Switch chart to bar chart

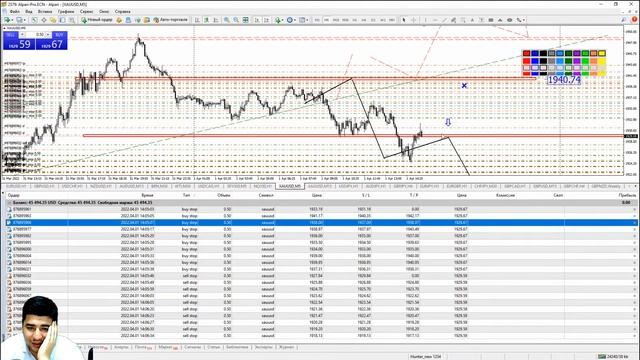pos(197,20)
